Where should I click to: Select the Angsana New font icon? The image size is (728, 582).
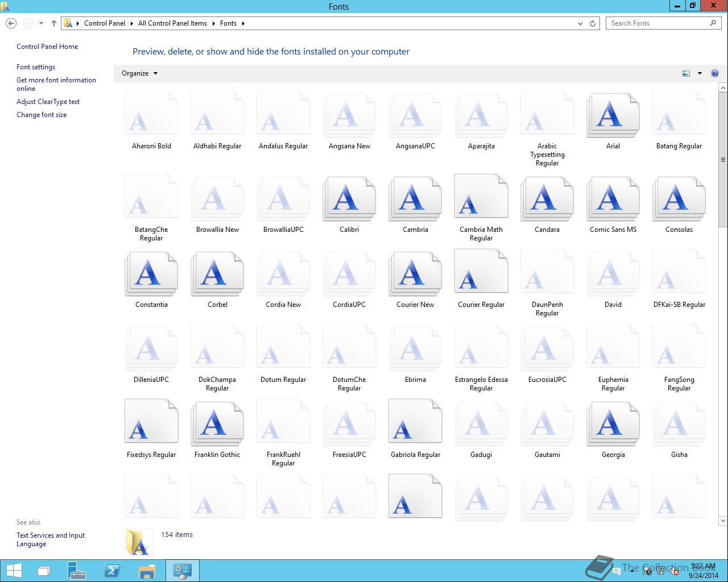click(x=349, y=116)
